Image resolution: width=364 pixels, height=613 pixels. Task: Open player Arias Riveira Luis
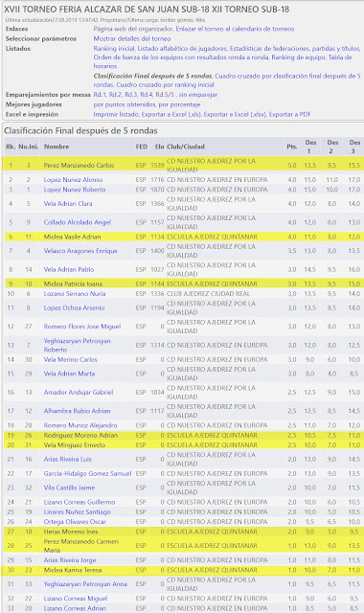click(68, 460)
